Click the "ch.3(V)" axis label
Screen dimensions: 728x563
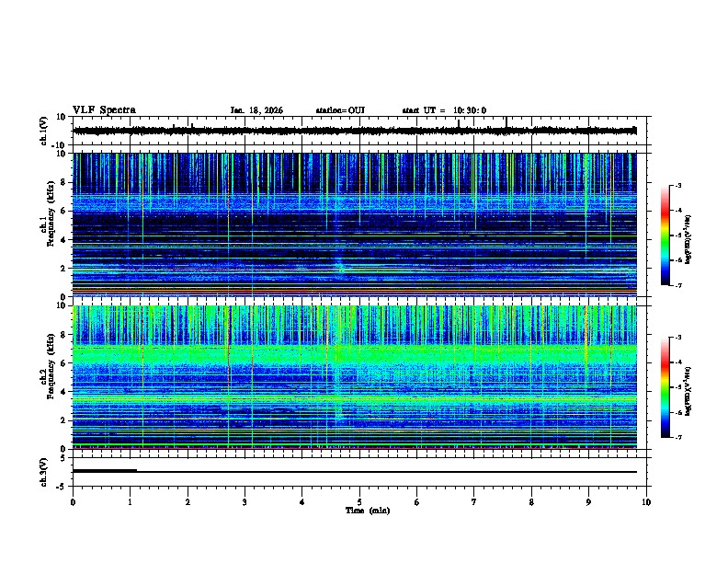(44, 472)
